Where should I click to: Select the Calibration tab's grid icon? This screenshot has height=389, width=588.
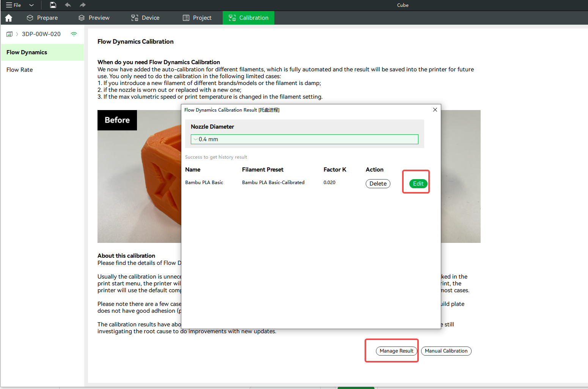click(x=231, y=17)
